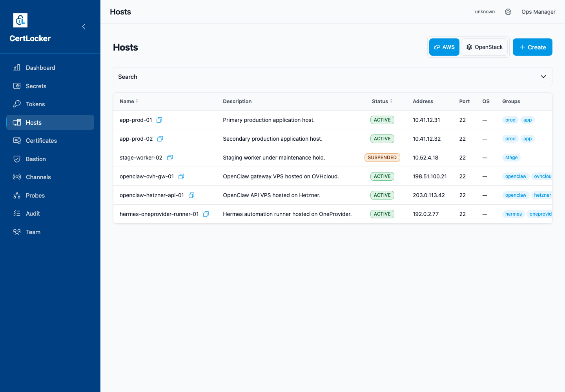Select hermes-oneprovider-runner-01 host name

[x=159, y=214]
